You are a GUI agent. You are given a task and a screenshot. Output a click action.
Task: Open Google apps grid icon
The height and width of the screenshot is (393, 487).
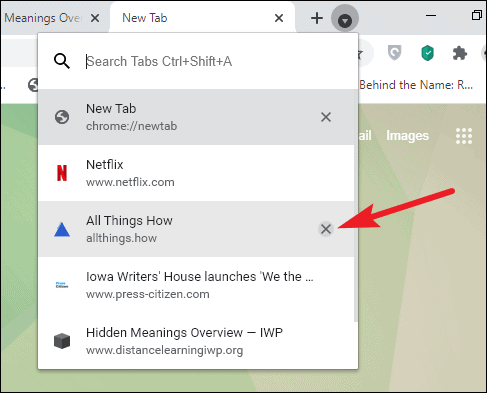tap(464, 136)
